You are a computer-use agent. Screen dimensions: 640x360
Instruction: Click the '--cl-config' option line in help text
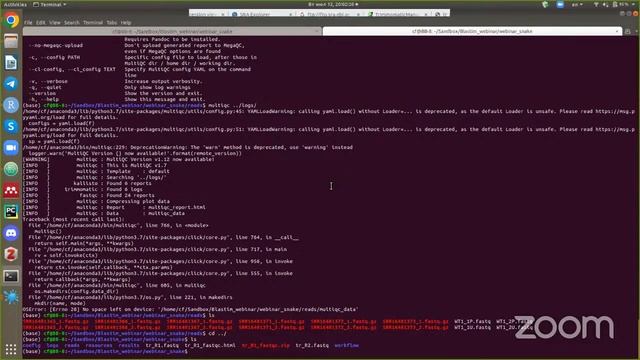point(140,69)
